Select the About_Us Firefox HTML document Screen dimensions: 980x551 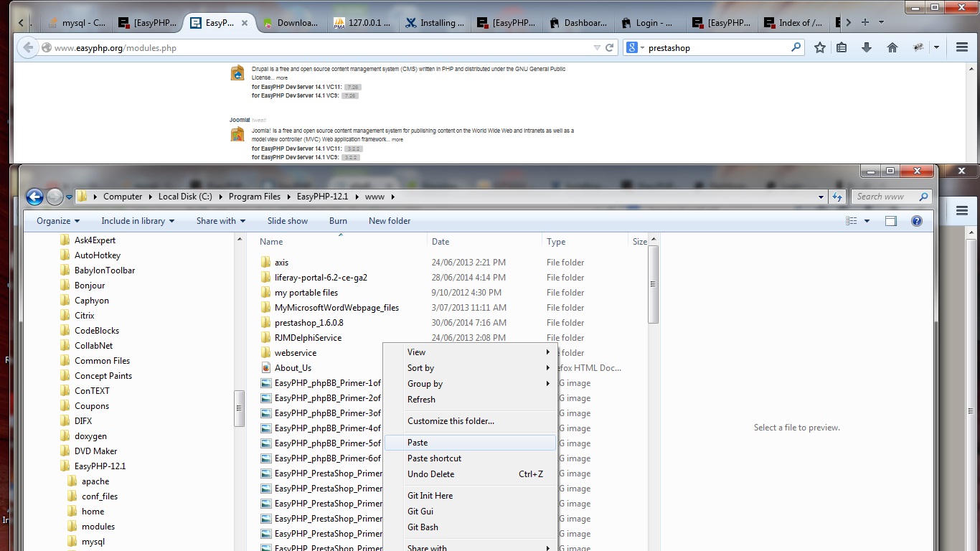click(293, 368)
